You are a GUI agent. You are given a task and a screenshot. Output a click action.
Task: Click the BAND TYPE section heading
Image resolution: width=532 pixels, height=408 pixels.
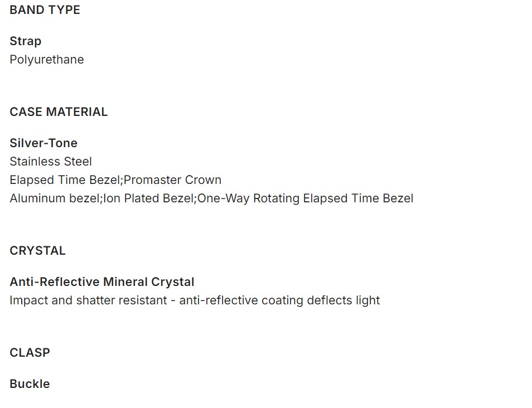coord(45,10)
